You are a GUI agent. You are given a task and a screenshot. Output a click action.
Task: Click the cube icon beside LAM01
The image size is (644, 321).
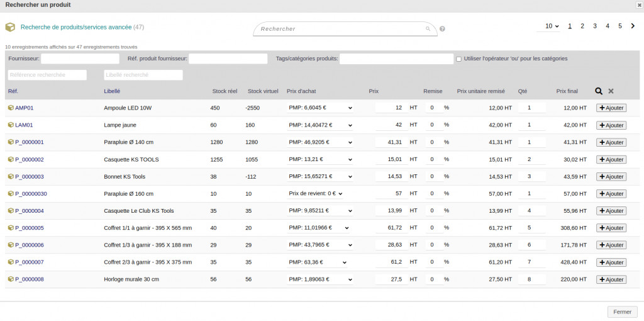[11, 125]
